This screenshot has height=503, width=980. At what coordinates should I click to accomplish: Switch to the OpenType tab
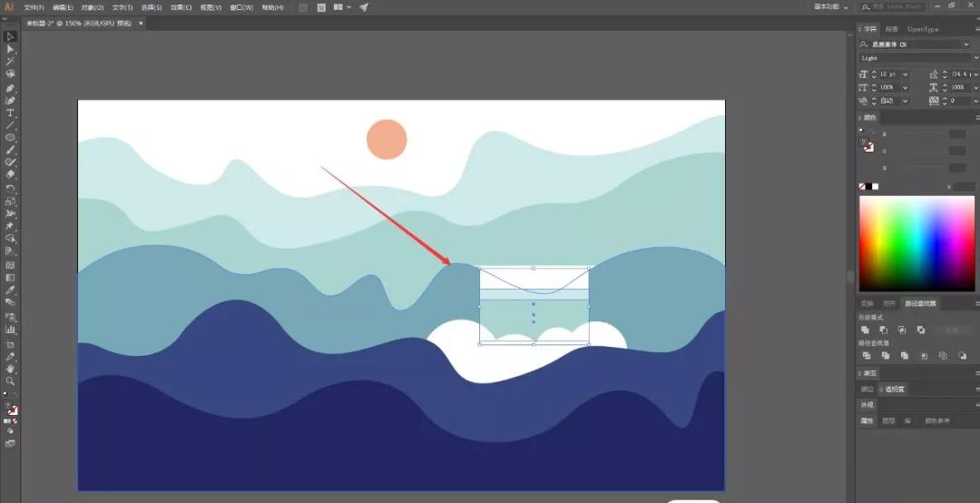click(x=923, y=29)
